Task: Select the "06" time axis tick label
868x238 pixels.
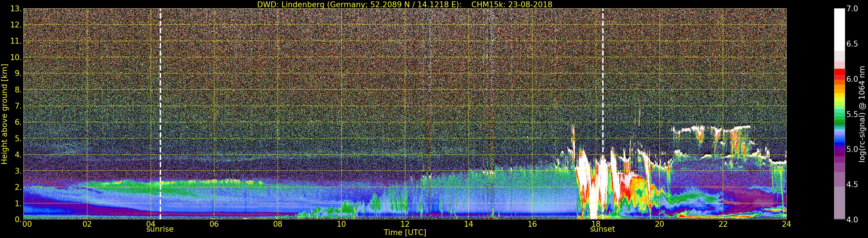Action: (214, 224)
